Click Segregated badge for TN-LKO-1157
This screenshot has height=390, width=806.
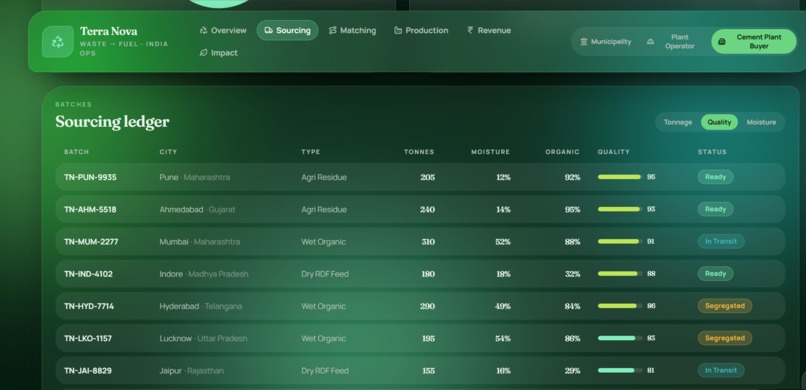tap(725, 338)
